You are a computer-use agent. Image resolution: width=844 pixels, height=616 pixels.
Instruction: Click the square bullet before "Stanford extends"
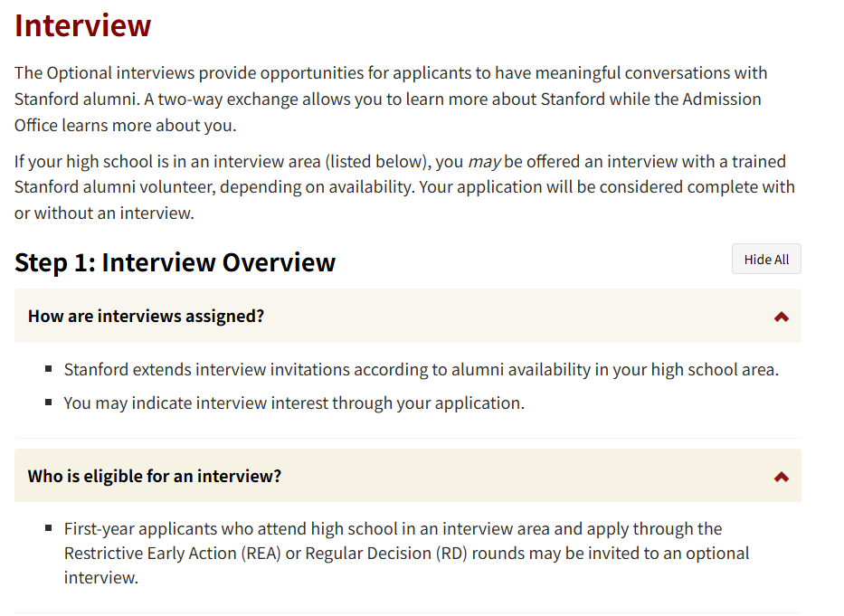tap(49, 369)
